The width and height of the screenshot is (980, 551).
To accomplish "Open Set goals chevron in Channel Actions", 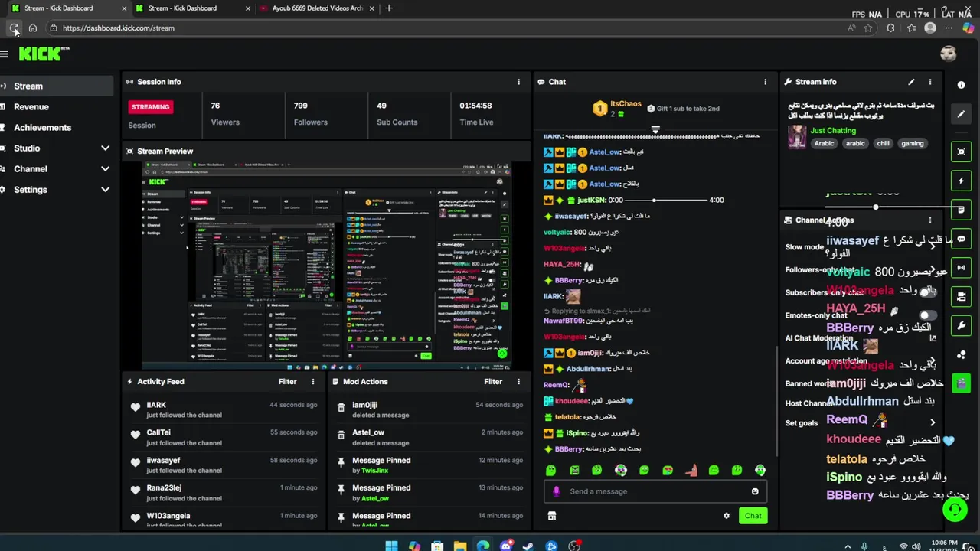I will [933, 422].
